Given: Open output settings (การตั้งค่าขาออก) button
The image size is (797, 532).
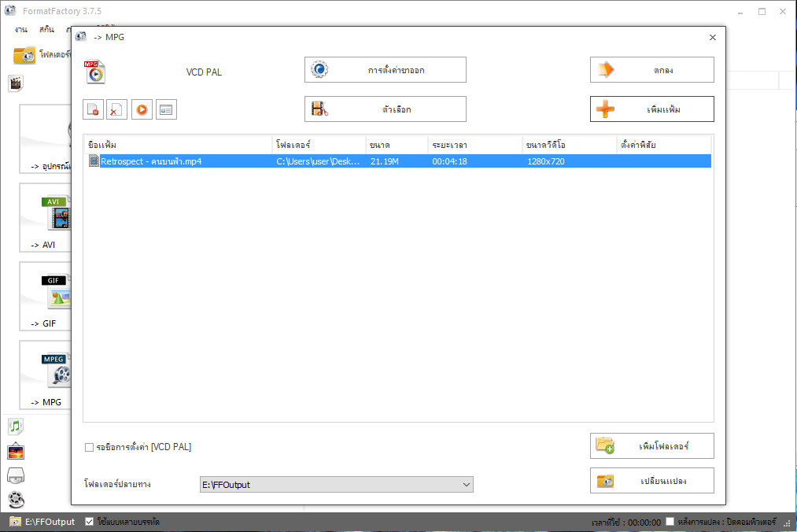Looking at the screenshot, I should coord(386,70).
